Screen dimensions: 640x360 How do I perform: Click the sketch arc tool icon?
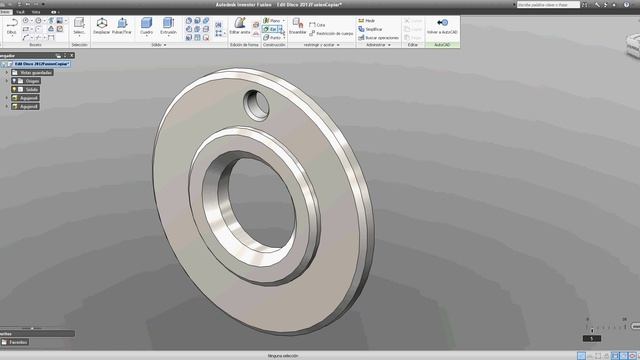[25, 38]
